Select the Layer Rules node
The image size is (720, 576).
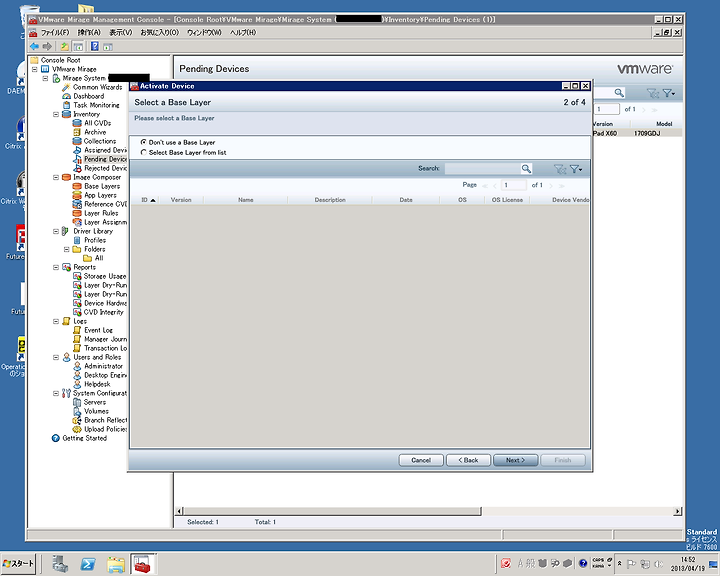click(101, 213)
